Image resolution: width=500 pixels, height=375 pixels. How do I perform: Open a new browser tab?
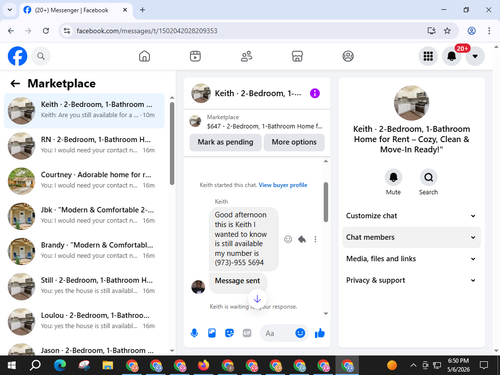click(x=142, y=10)
